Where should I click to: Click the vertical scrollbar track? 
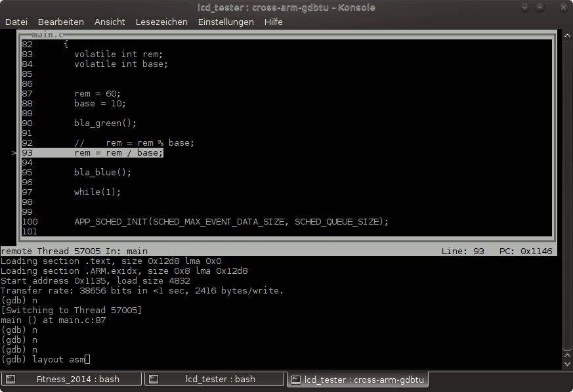[567, 194]
